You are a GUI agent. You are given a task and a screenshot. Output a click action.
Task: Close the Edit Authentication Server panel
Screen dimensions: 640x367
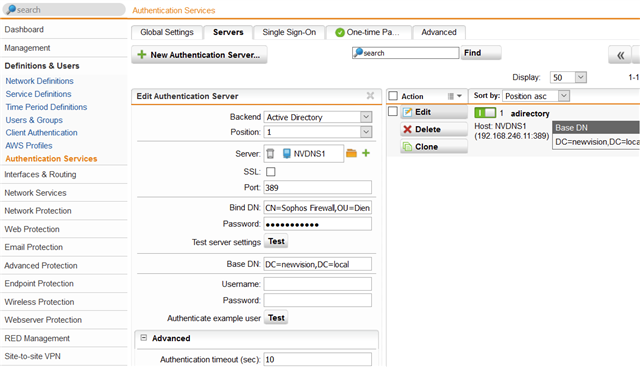pos(370,96)
